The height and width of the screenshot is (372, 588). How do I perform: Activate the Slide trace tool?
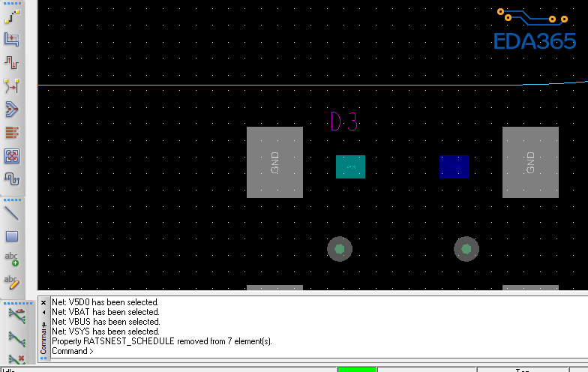12,39
